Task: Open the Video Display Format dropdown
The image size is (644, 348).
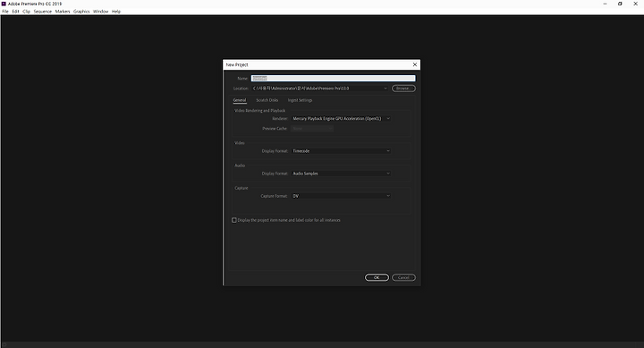Action: coord(341,151)
